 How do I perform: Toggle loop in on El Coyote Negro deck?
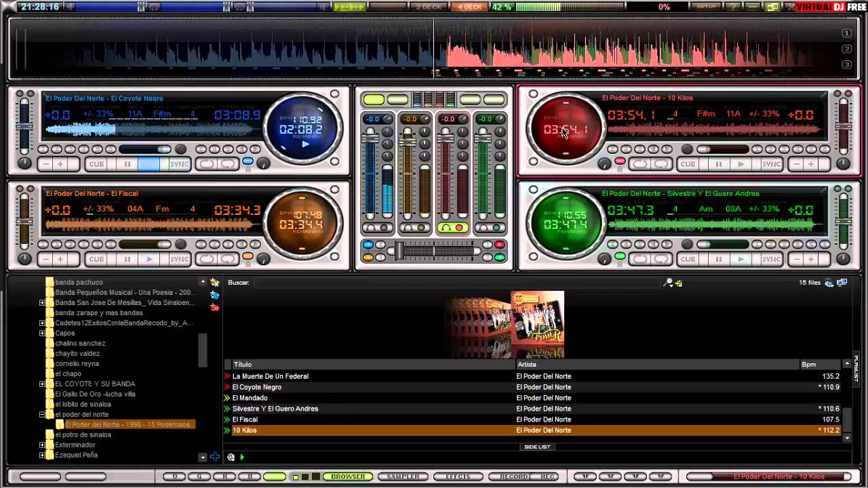206,164
